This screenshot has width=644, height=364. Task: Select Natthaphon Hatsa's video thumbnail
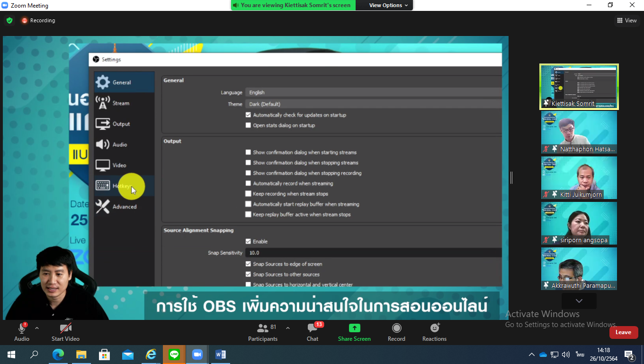(x=579, y=132)
